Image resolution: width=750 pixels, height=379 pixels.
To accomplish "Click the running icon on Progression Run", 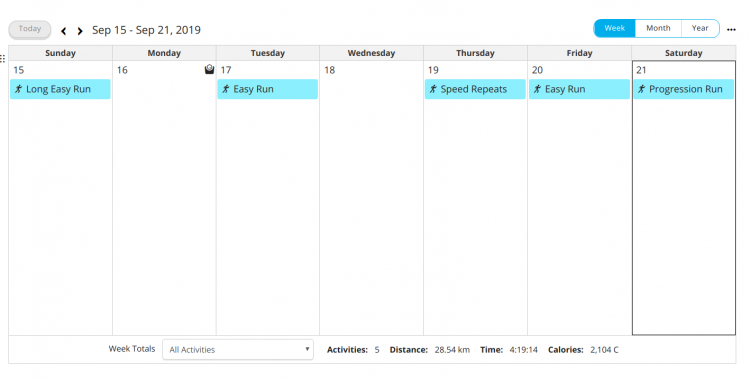I will click(x=641, y=89).
